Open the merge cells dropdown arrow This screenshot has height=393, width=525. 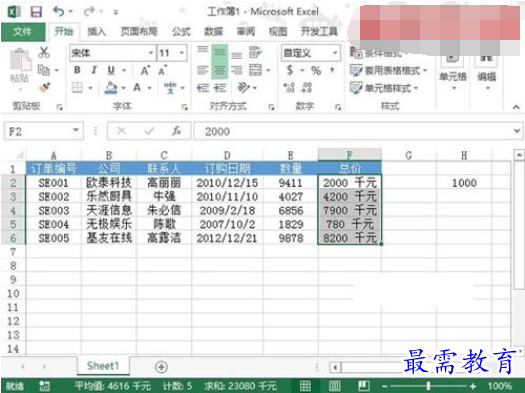point(268,70)
